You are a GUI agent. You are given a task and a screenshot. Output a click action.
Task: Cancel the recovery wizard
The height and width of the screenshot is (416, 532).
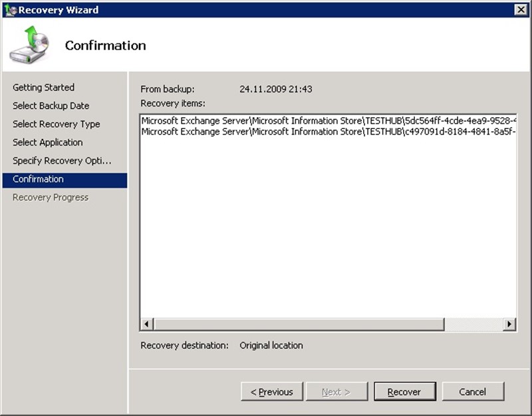pos(473,392)
